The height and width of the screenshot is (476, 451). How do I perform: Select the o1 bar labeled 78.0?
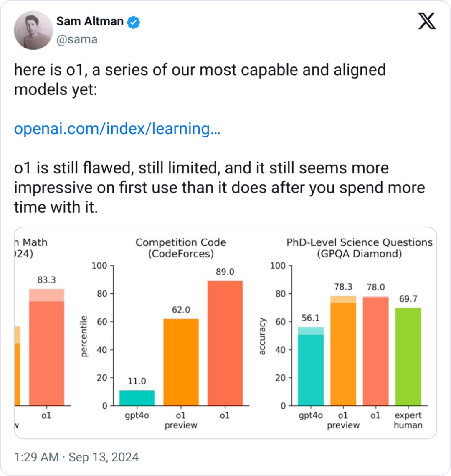pos(375,351)
